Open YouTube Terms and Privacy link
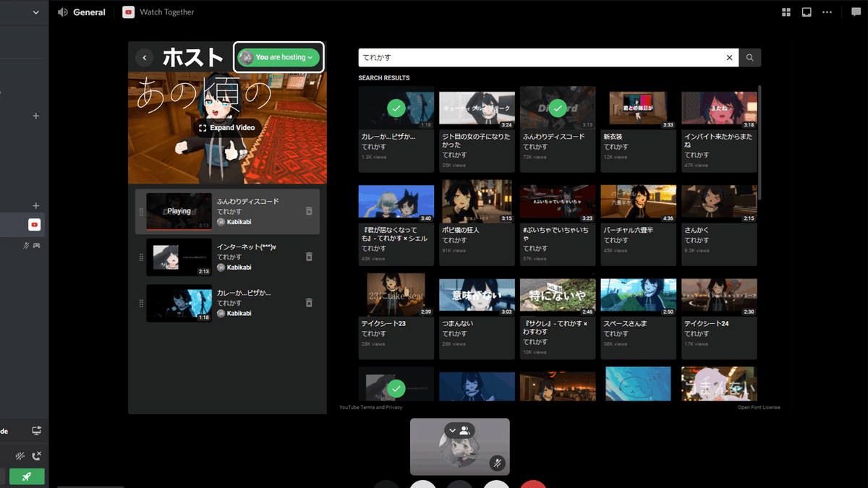The width and height of the screenshot is (868, 488). click(371, 407)
